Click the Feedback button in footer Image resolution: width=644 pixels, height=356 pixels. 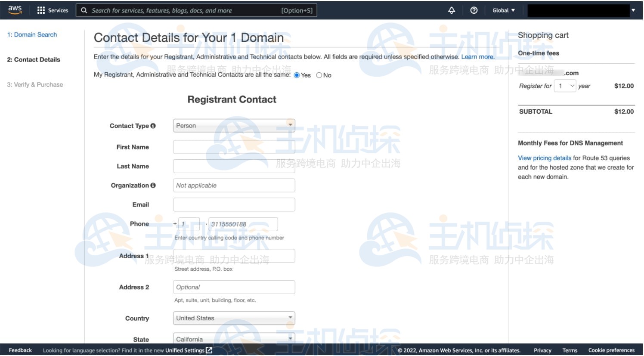tap(20, 350)
